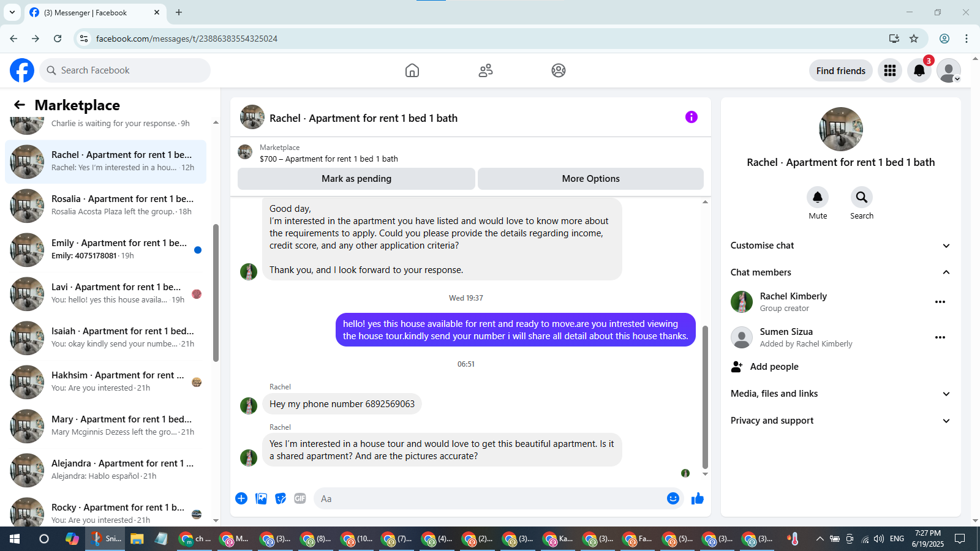Click the Mark as pending button
This screenshot has height=551, width=980.
point(356,179)
